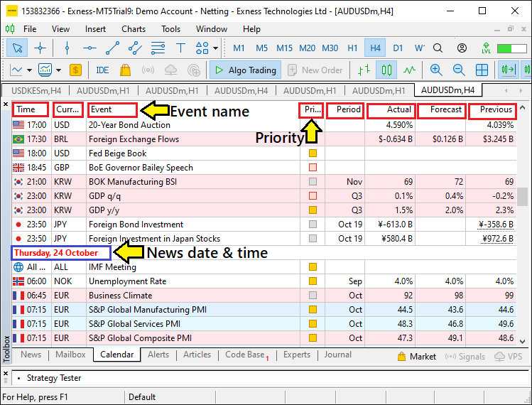Open the Market shopping bag icon

[x=125, y=70]
